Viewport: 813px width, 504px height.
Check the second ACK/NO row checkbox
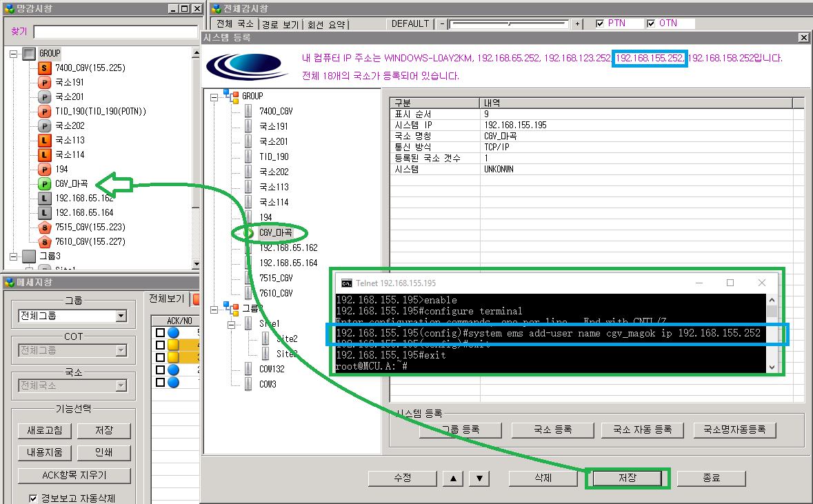(x=160, y=345)
